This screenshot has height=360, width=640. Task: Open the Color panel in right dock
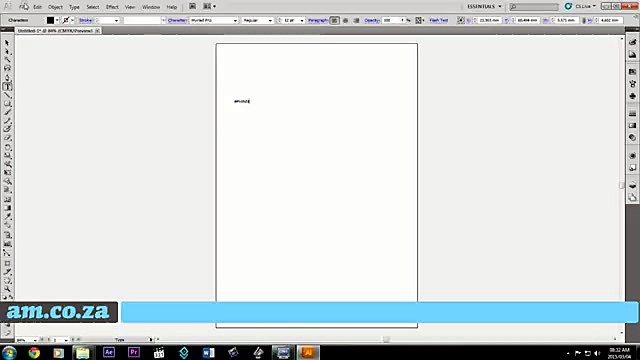click(632, 42)
